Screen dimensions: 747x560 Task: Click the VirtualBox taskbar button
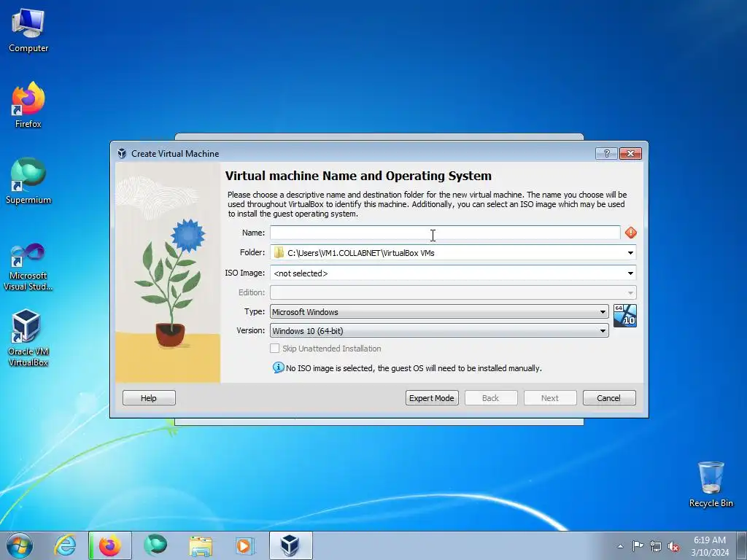(x=290, y=545)
